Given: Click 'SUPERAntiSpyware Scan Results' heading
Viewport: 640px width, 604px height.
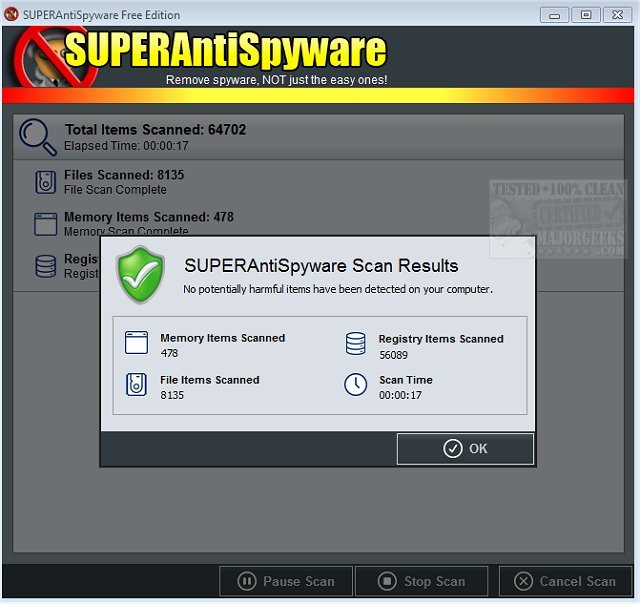Looking at the screenshot, I should coord(321,266).
